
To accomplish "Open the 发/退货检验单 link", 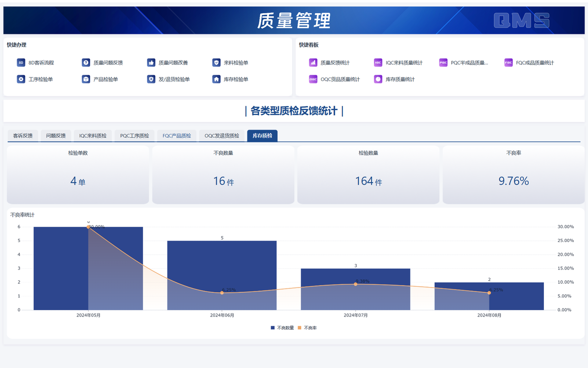I will [x=174, y=79].
